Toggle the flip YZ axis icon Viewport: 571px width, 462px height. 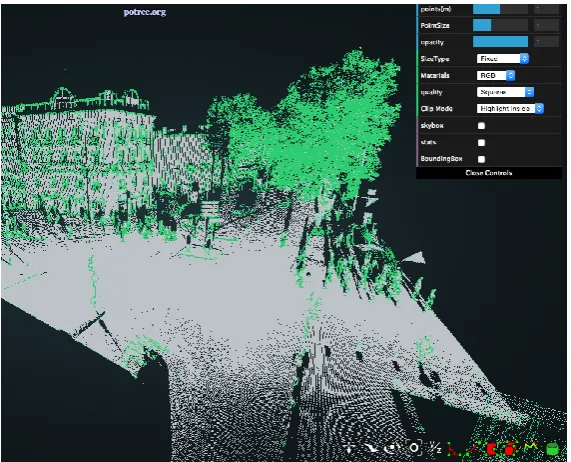[x=434, y=448]
